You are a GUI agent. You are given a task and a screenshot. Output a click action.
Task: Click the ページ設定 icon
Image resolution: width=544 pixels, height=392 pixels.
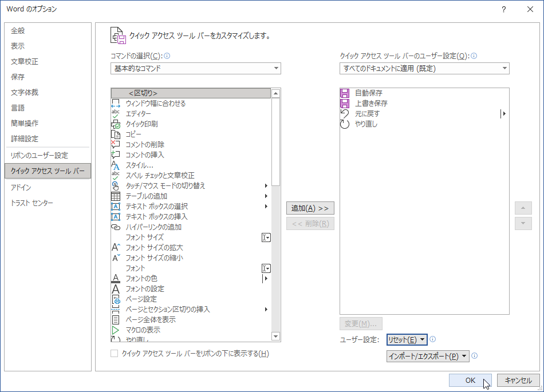coord(116,299)
